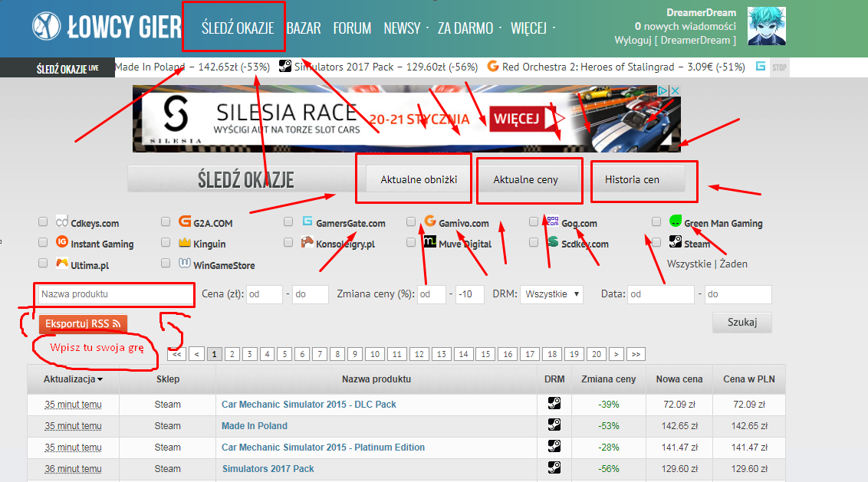Viewport: 868px width, 482px height.
Task: Go to the FORUM menu item
Action: (x=352, y=28)
